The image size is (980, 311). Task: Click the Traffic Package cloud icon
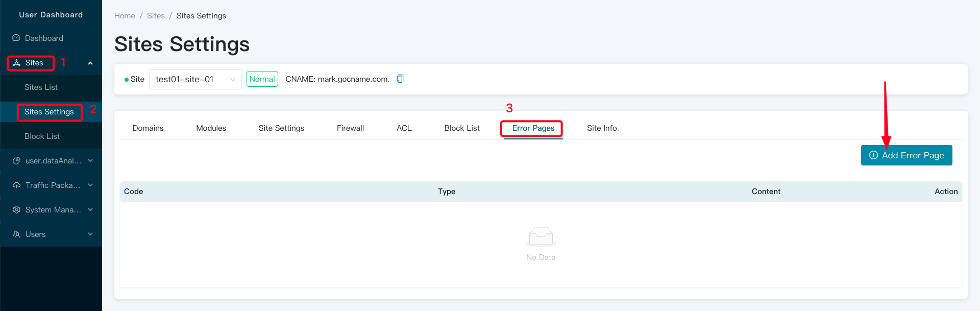[16, 185]
